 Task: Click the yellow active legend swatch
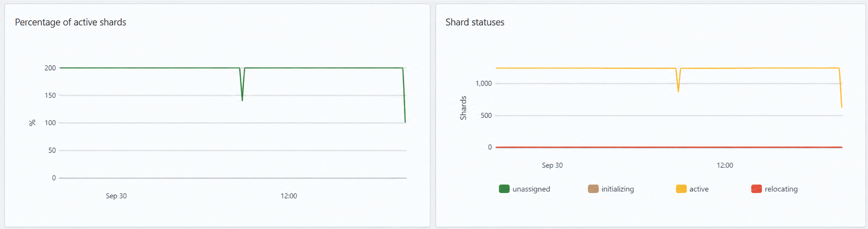point(681,189)
